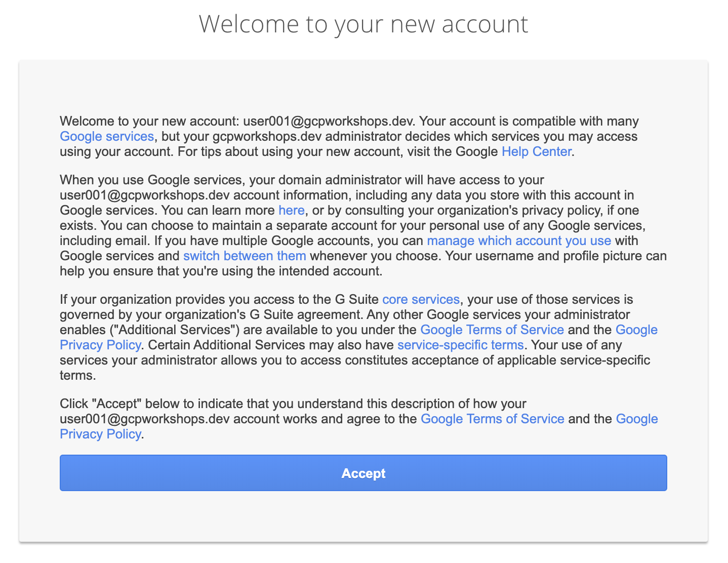Open Google Terms of Service in final paragraph

(492, 419)
